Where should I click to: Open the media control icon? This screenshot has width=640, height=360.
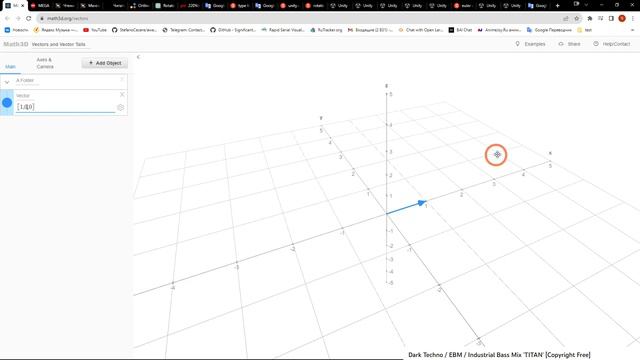coord(600,18)
